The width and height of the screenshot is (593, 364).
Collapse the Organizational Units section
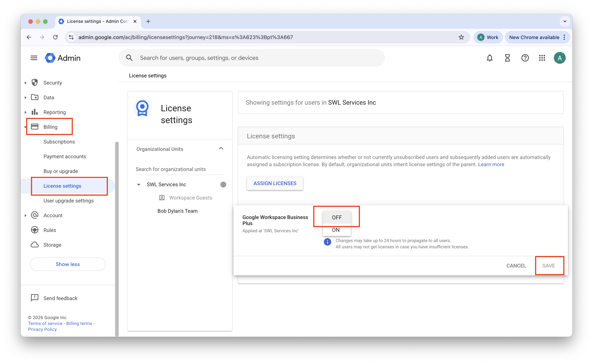point(221,148)
